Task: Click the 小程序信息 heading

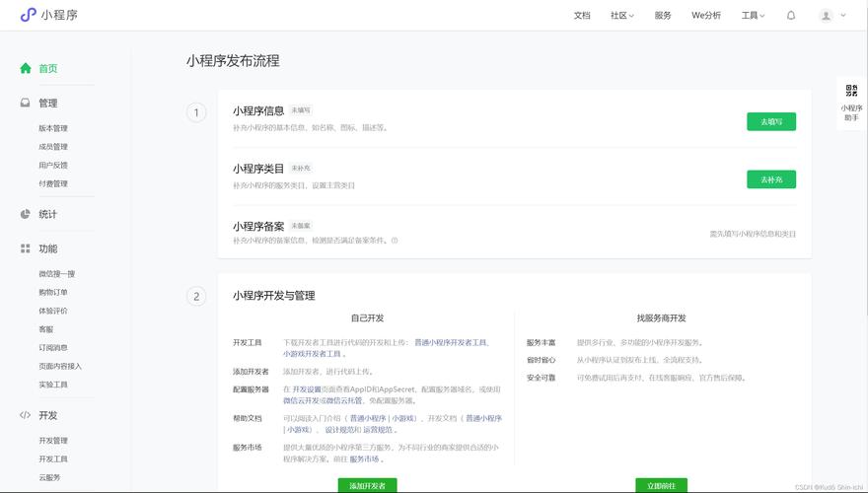Action: (258, 111)
